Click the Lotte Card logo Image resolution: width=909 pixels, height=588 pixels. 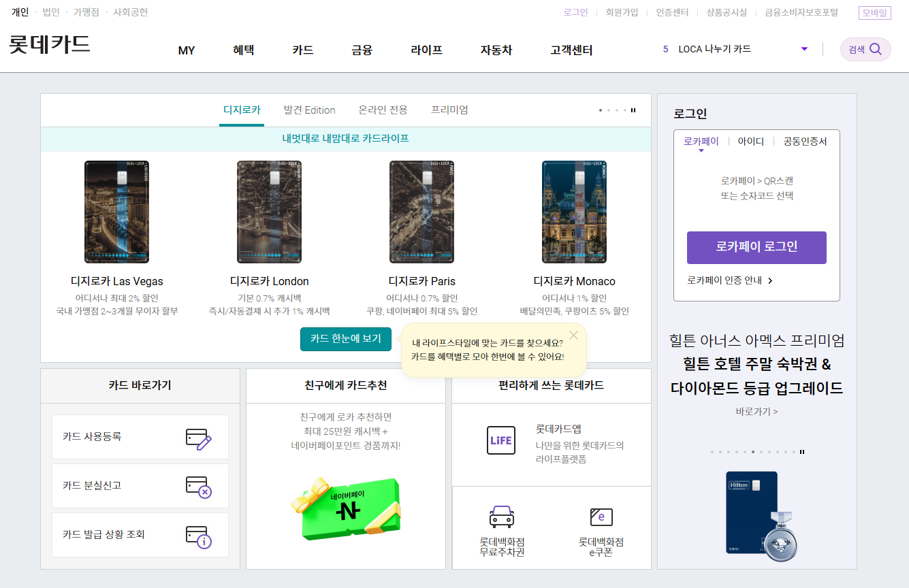click(x=50, y=44)
